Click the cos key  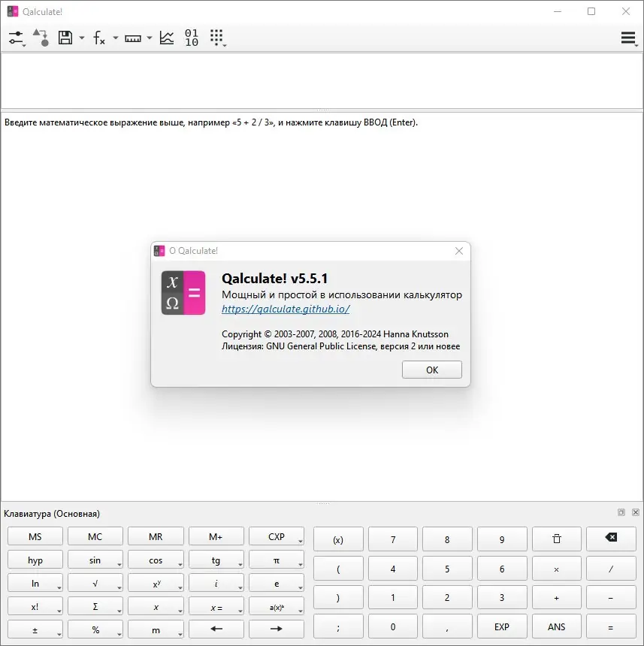point(156,560)
